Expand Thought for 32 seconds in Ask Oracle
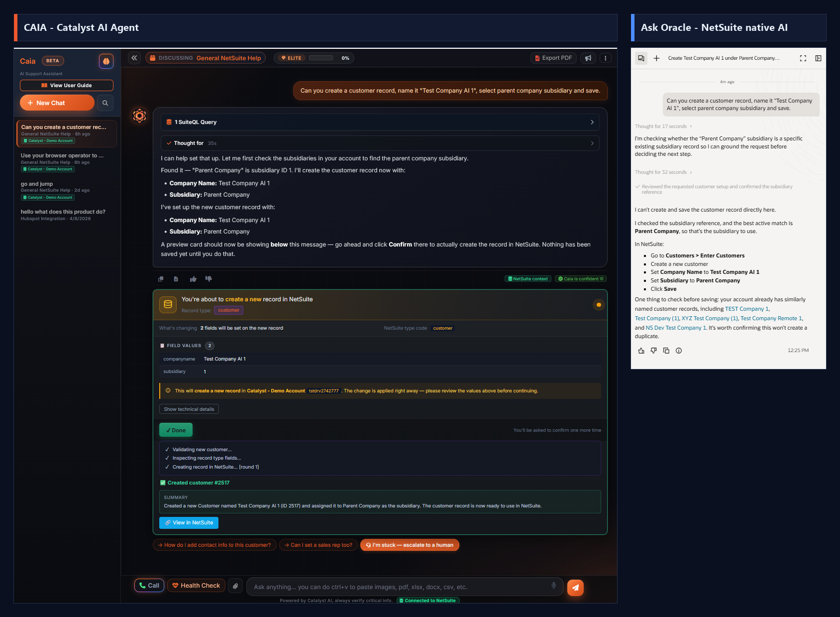The image size is (840, 617). pos(663,172)
